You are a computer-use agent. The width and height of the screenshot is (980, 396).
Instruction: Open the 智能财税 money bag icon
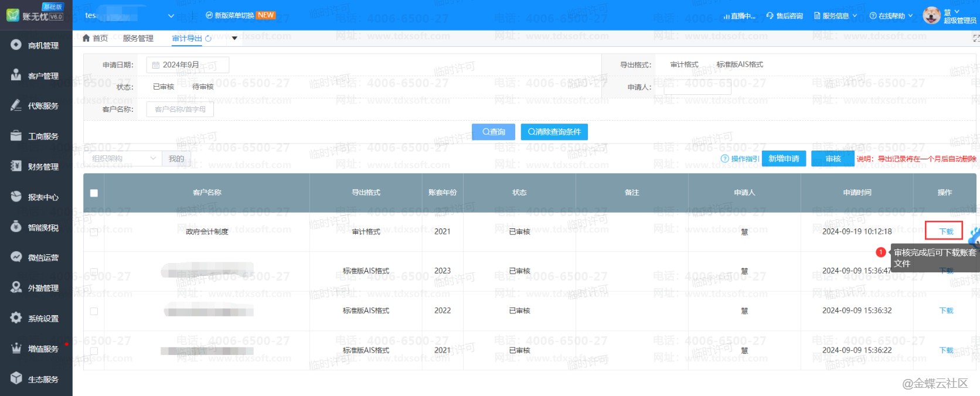[x=16, y=227]
